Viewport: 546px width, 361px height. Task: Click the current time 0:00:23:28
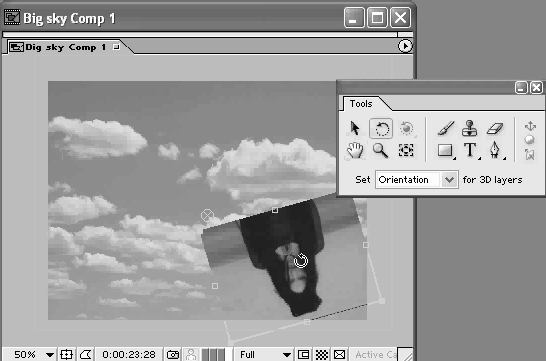[x=128, y=354]
